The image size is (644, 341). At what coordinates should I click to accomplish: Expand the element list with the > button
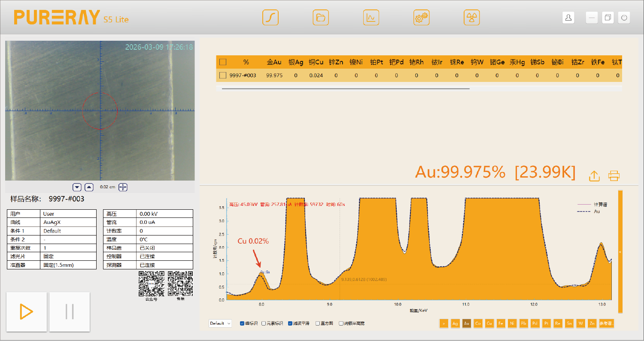tap(444, 323)
